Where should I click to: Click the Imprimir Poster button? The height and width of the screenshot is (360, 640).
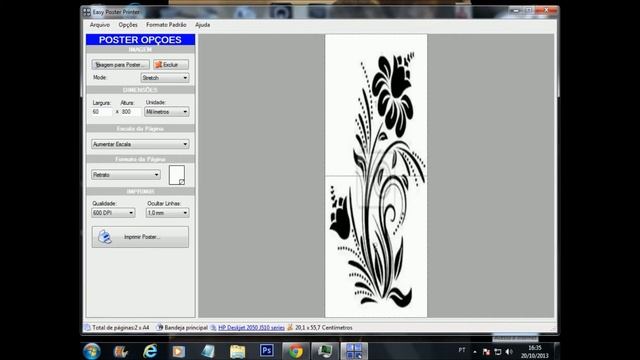140,237
